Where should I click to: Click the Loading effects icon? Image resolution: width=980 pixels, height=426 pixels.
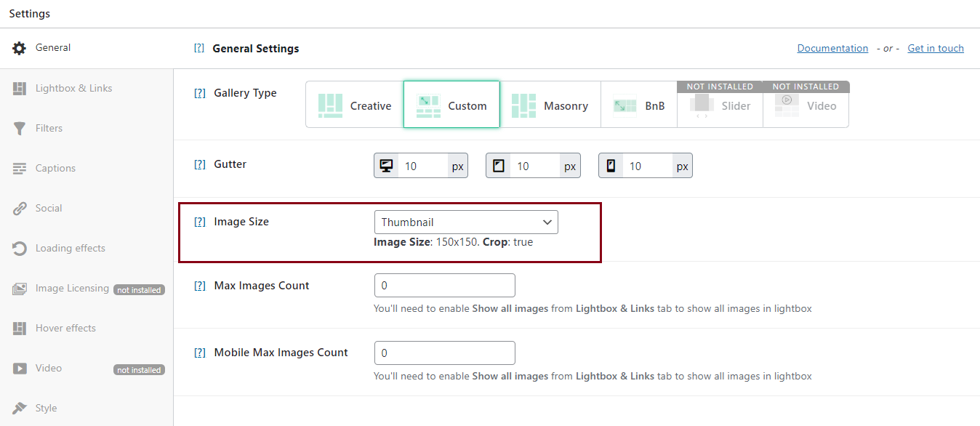20,249
